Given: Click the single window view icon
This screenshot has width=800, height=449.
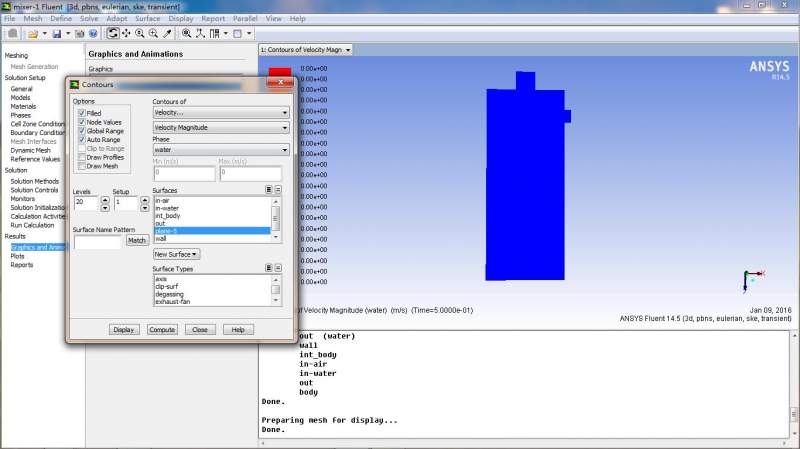Looking at the screenshot, I should [x=237, y=34].
